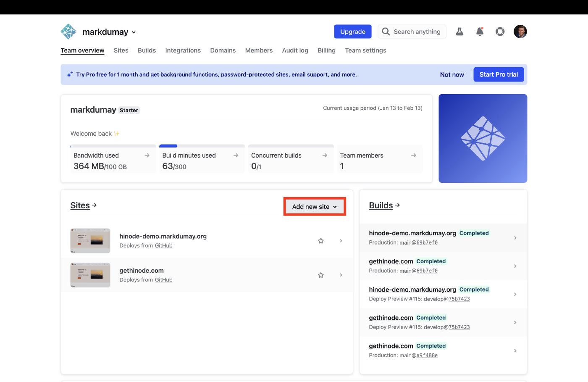This screenshot has width=588, height=382.
Task: Click the support lifebuoy icon
Action: (500, 32)
